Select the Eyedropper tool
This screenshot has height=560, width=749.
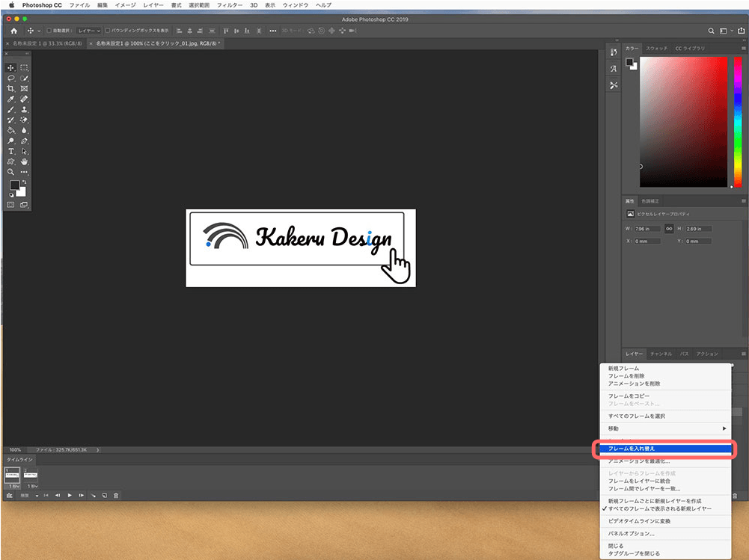10,99
